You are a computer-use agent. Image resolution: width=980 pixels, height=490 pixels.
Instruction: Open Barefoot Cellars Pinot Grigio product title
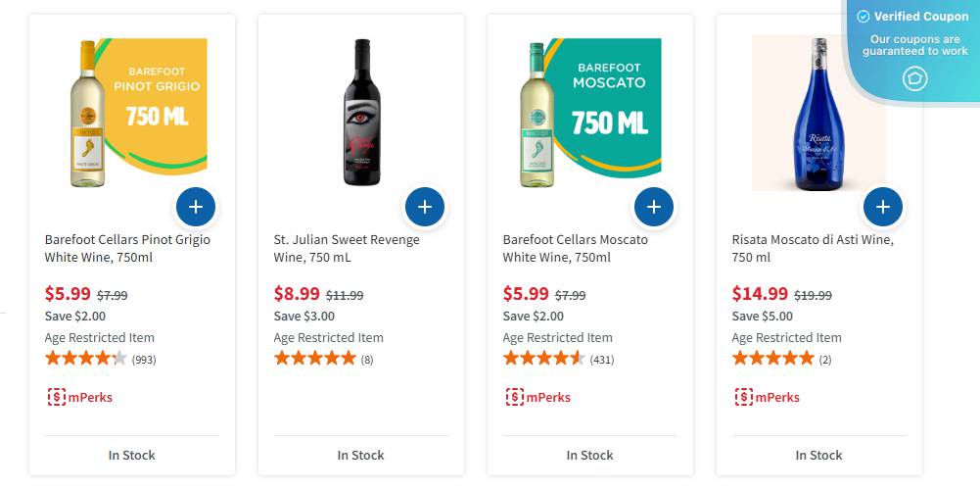pos(127,248)
